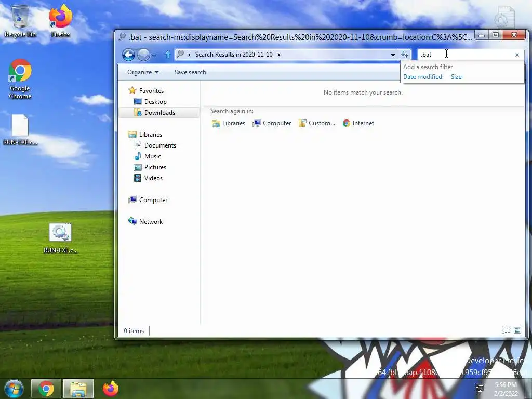Click the Up one level arrow

pyautogui.click(x=168, y=54)
